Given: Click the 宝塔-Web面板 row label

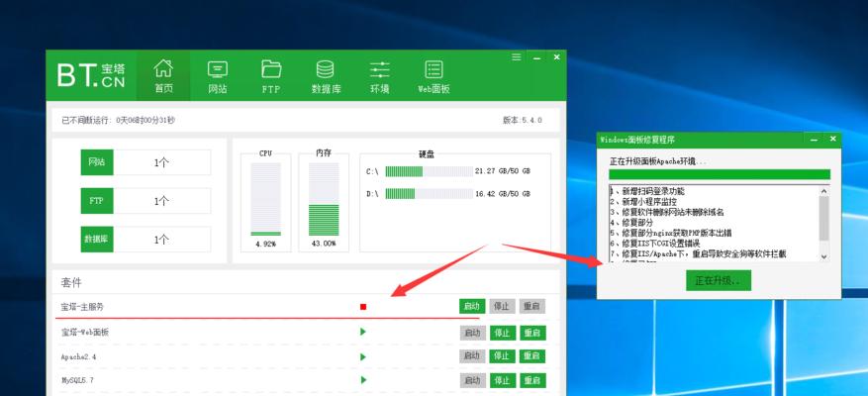Looking at the screenshot, I should 85,333.
